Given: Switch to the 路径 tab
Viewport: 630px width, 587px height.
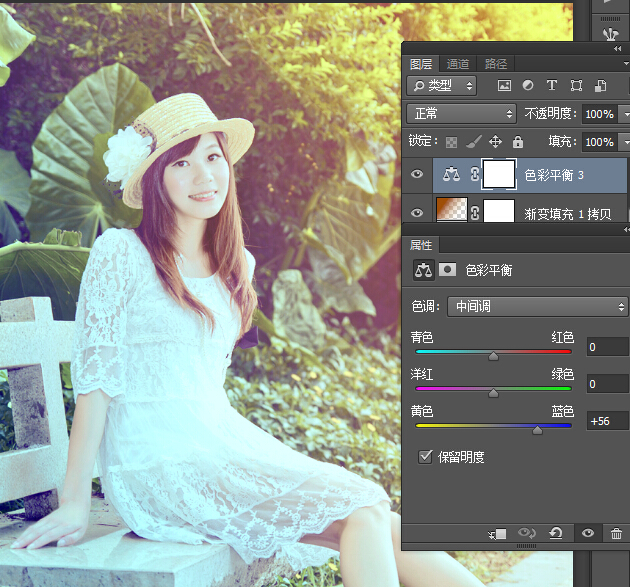Looking at the screenshot, I should pos(495,64).
